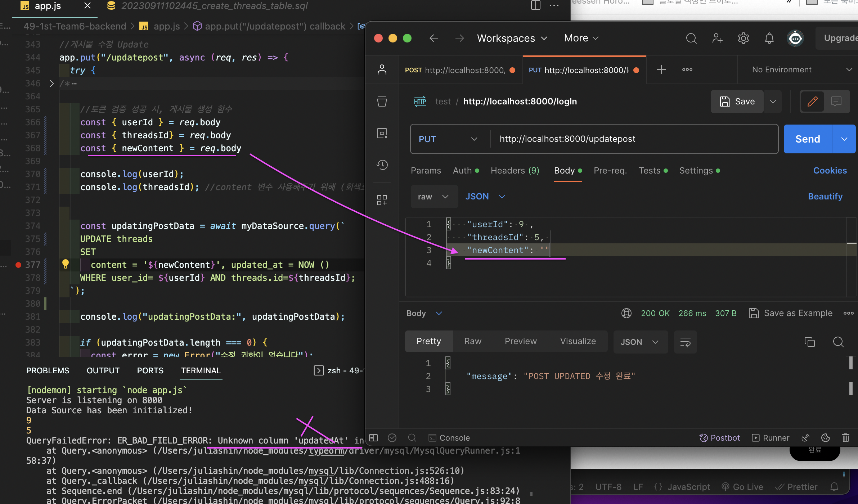
Task: Toggle line wrap in response viewer
Action: point(685,342)
